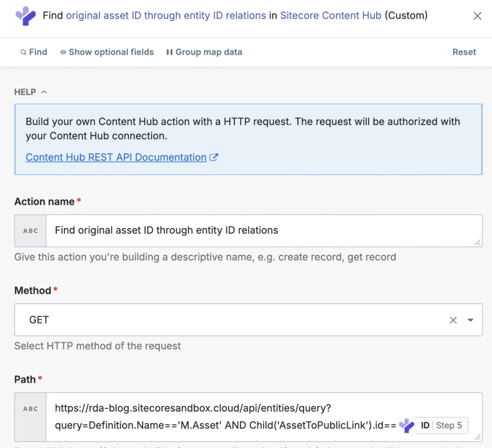Click the Path field resize handle
492x448 pixels.
coord(478,437)
